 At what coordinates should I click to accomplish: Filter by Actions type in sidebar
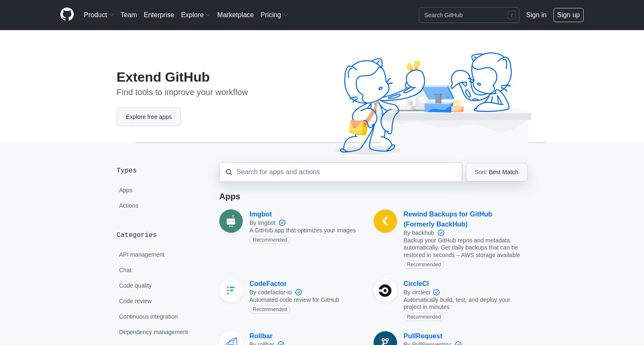(129, 206)
